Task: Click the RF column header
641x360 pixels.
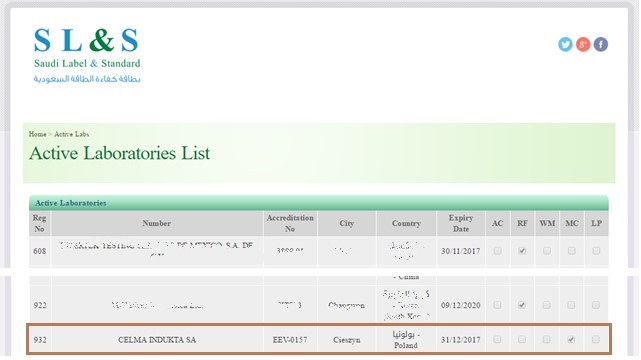Action: [522, 224]
